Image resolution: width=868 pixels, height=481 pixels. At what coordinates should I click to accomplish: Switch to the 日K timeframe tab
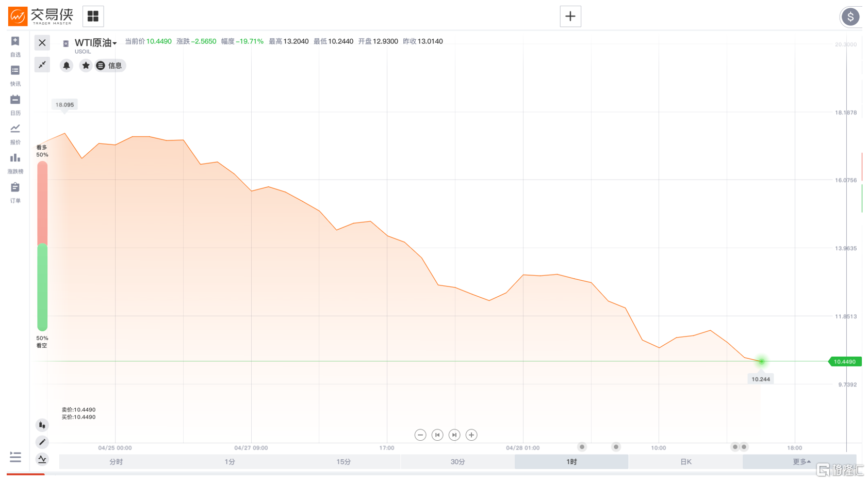point(685,462)
